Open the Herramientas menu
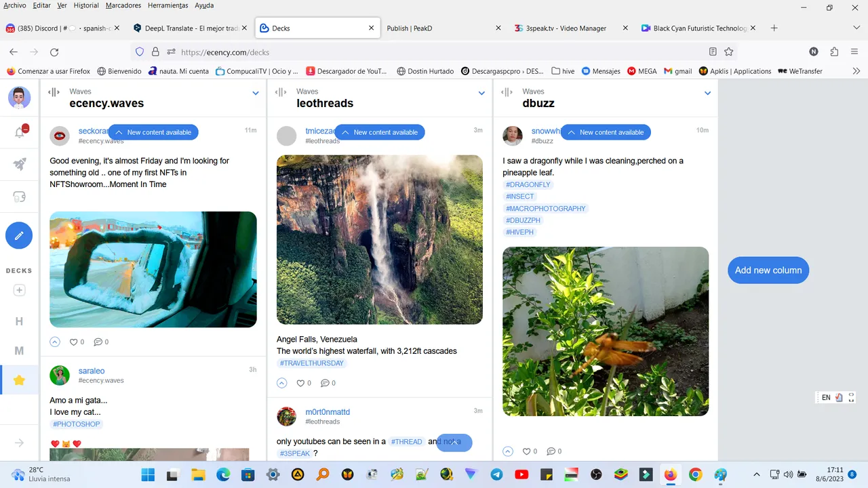 [167, 5]
